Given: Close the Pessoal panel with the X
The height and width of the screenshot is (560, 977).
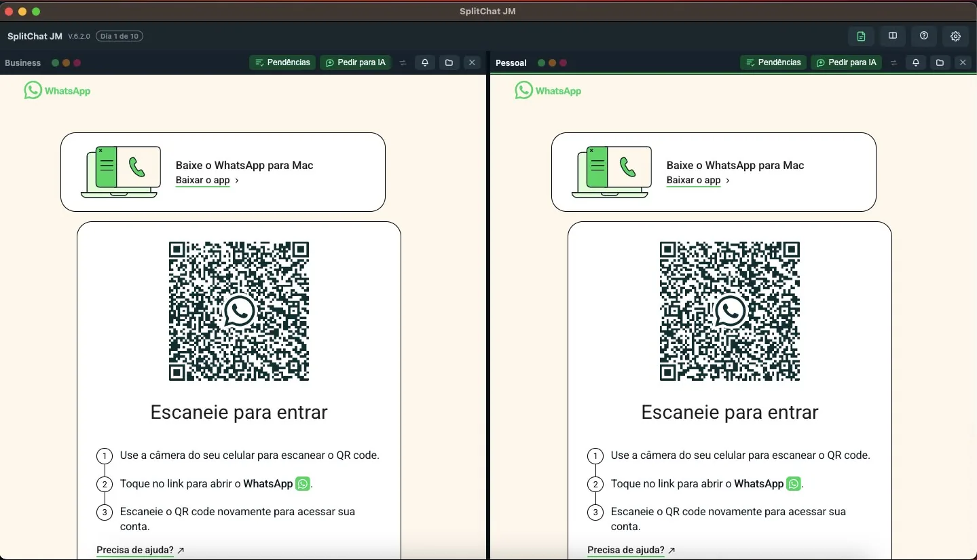Looking at the screenshot, I should (x=963, y=62).
